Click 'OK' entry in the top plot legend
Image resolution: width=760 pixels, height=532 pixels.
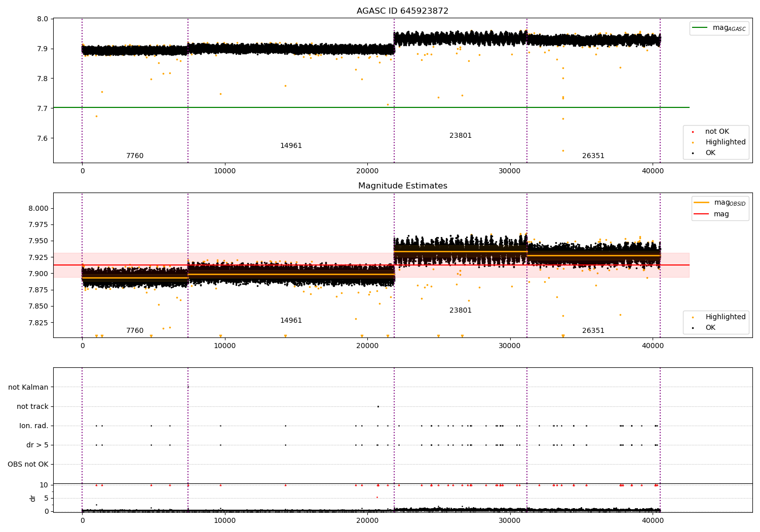710,153
